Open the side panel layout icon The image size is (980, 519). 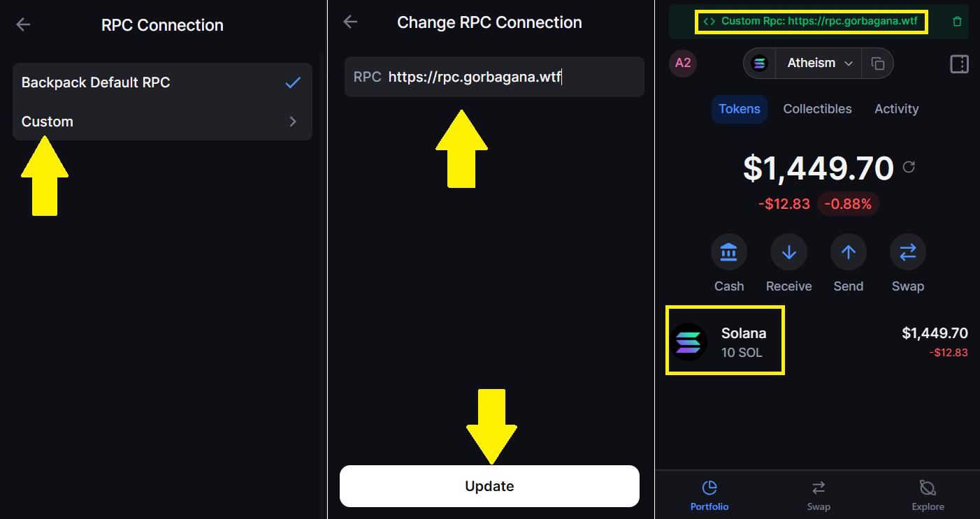click(x=959, y=64)
